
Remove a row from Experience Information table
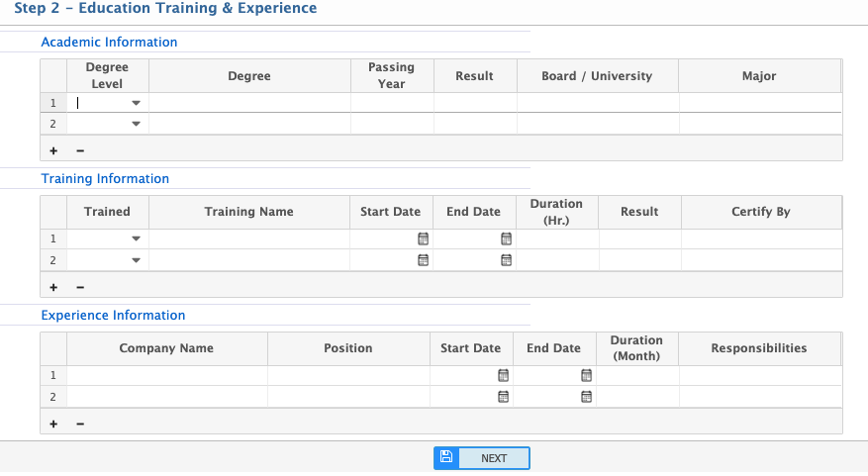click(80, 424)
